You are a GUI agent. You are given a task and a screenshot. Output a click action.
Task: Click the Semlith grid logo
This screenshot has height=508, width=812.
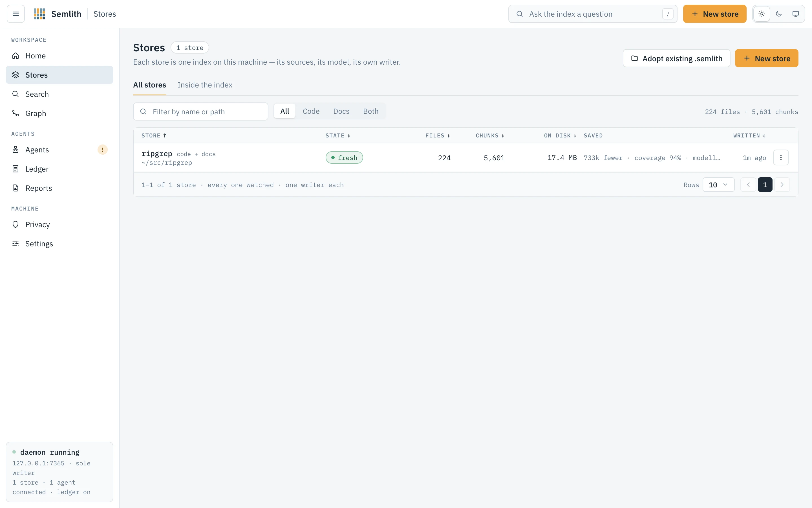[39, 14]
